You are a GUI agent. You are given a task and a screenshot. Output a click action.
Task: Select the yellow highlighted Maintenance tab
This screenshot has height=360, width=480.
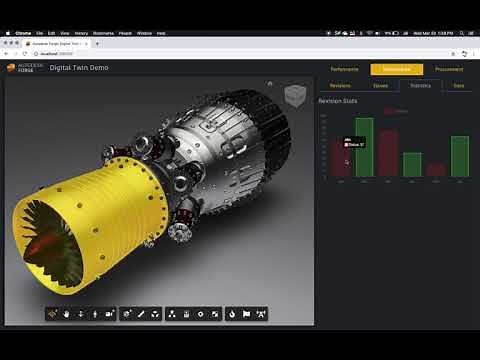(x=397, y=69)
